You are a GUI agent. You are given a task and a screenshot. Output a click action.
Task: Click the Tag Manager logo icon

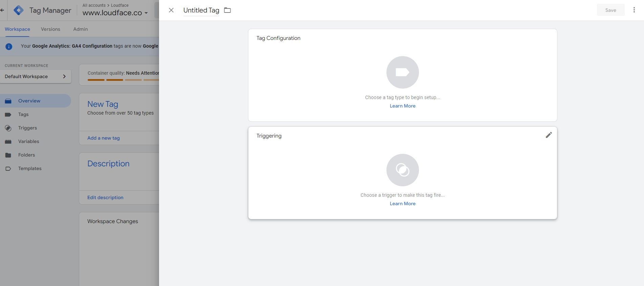(x=19, y=10)
